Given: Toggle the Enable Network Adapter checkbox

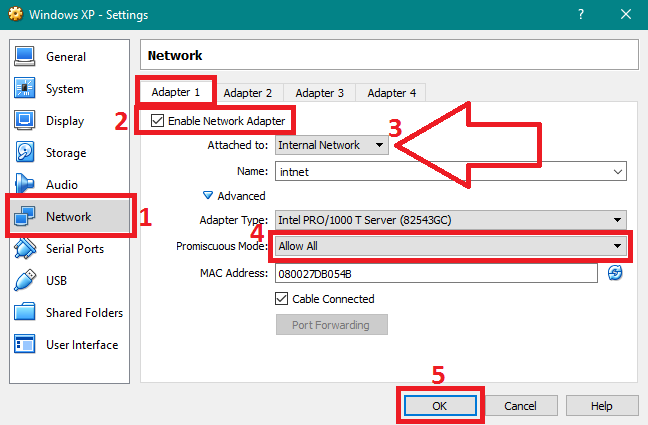Looking at the screenshot, I should pyautogui.click(x=157, y=121).
